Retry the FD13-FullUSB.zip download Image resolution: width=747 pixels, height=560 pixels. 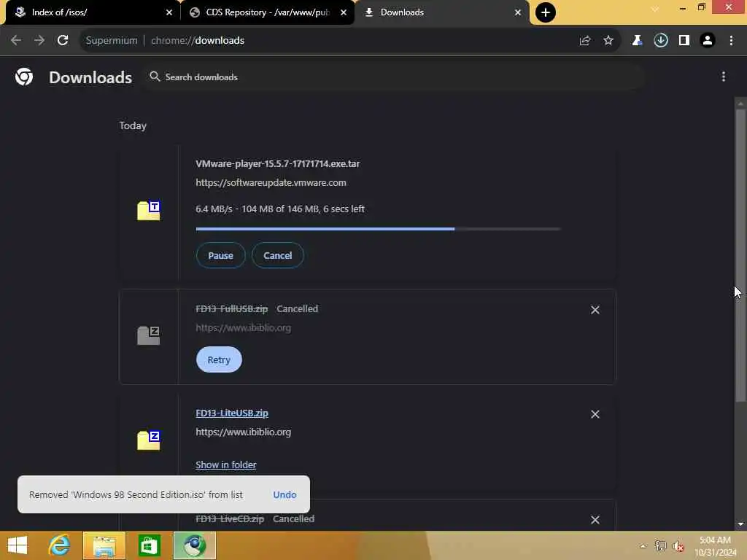click(x=219, y=359)
